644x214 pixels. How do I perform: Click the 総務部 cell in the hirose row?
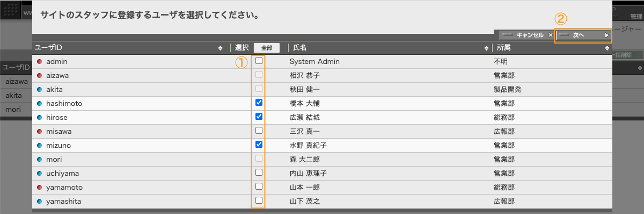pyautogui.click(x=504, y=117)
